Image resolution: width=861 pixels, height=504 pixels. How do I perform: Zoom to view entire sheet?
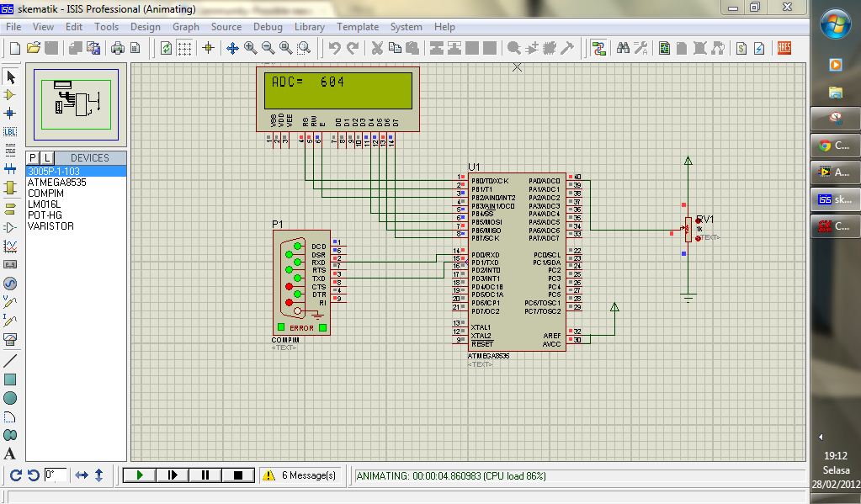[285, 48]
